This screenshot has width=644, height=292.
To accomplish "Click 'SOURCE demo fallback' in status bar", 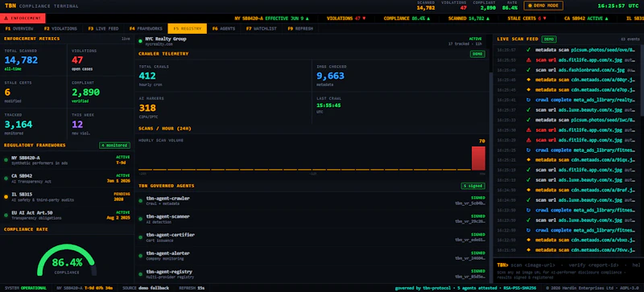I will pos(146,288).
